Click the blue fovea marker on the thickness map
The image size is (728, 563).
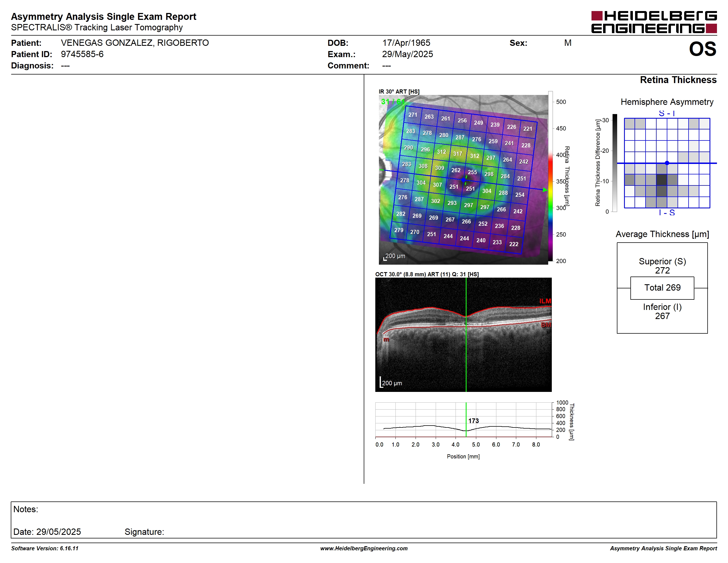click(463, 180)
